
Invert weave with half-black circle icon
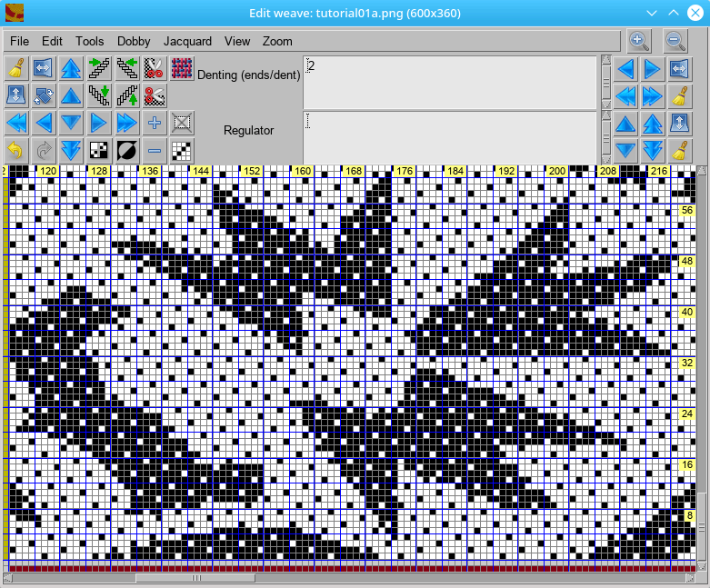(126, 150)
